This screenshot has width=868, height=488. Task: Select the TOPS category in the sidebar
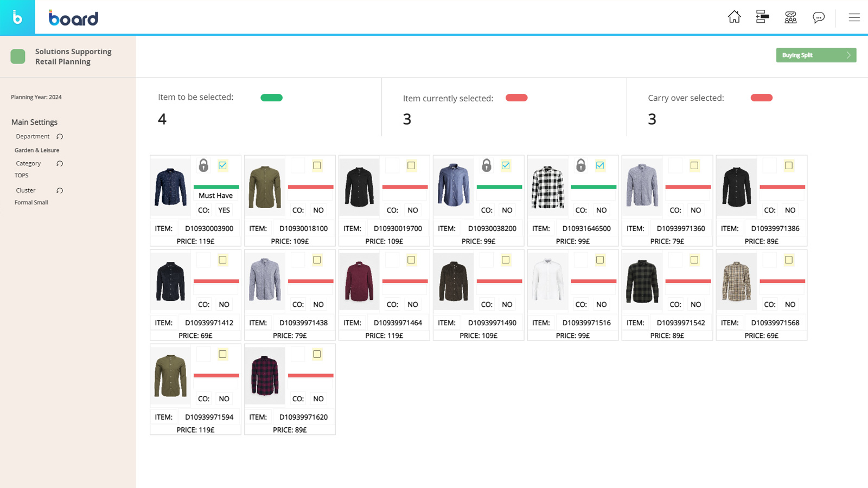coord(22,175)
